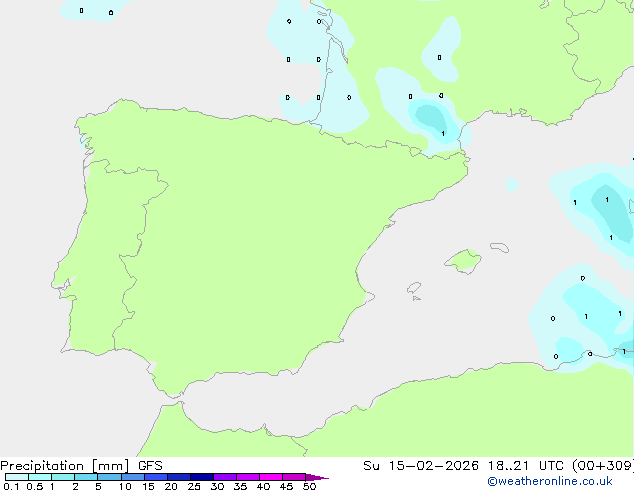The height and width of the screenshot is (490, 634).
Task: Select the palest legend swatch between 0.1 and 0.5
Action: click(17, 477)
